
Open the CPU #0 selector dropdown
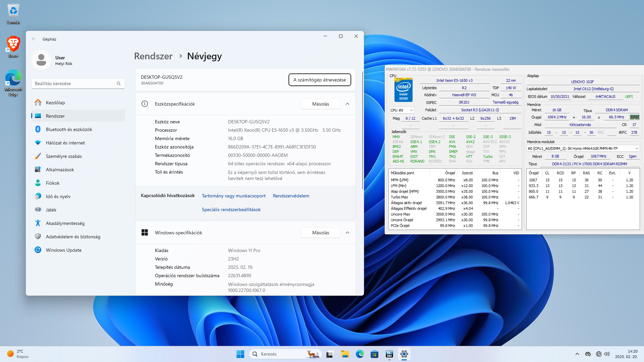402,110
